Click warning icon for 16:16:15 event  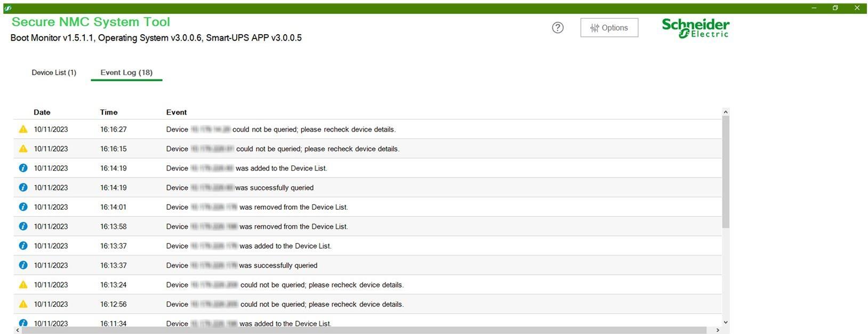(23, 149)
